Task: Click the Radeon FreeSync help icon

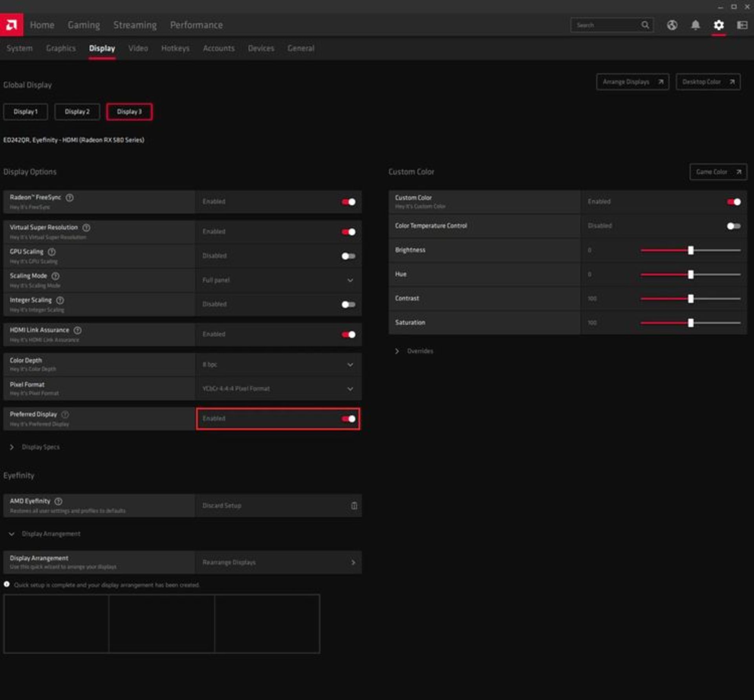Action: click(70, 198)
